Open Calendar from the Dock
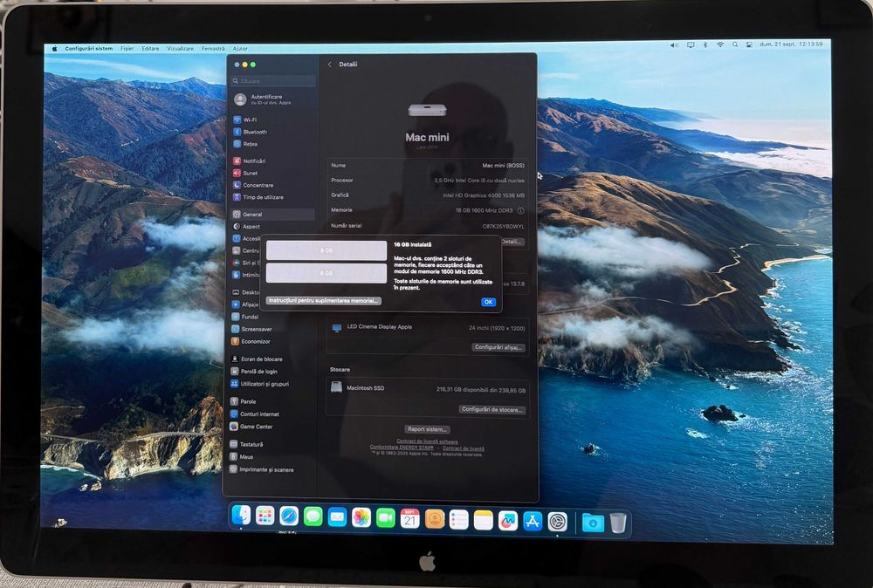Viewport: 873px width, 588px height. [x=409, y=518]
